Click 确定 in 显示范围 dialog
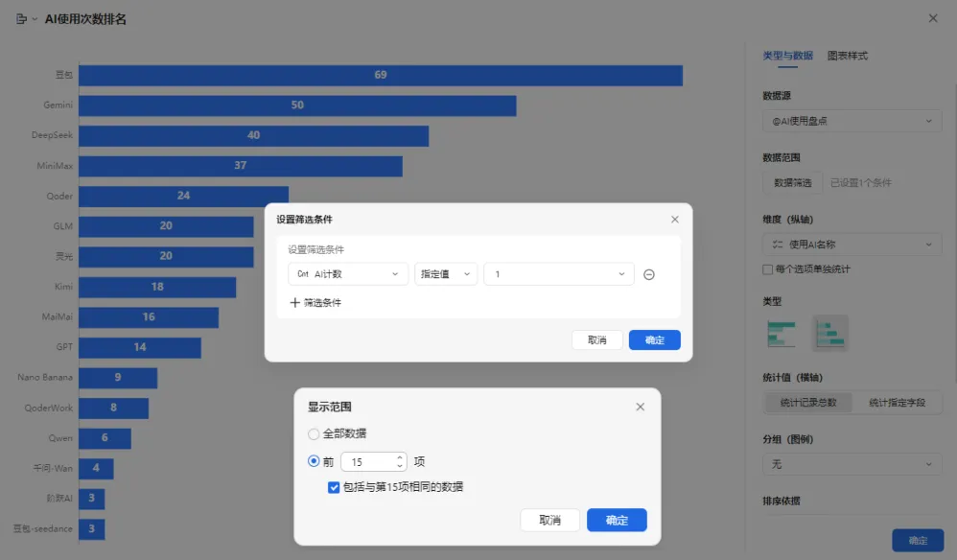Image resolution: width=957 pixels, height=560 pixels. click(617, 520)
